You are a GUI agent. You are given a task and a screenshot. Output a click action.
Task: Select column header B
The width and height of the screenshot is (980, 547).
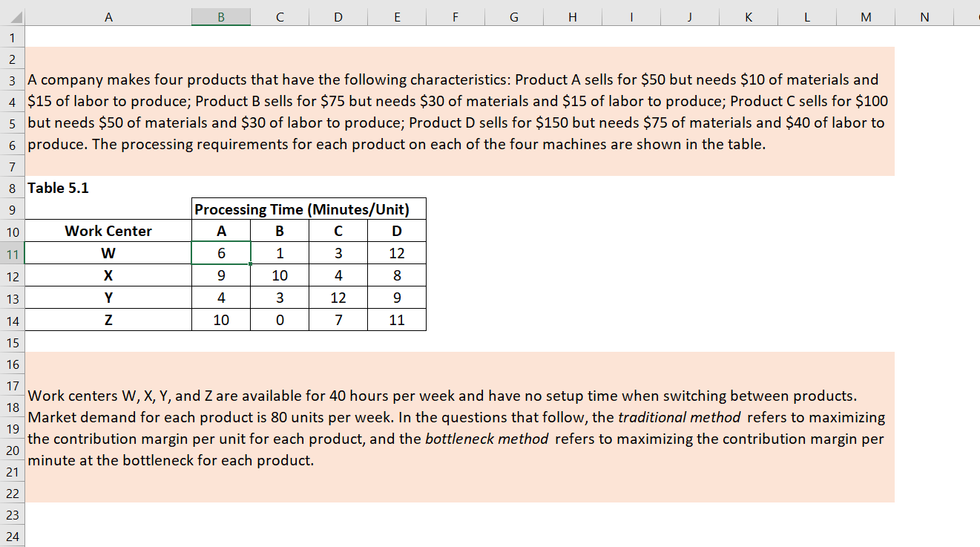pos(220,16)
